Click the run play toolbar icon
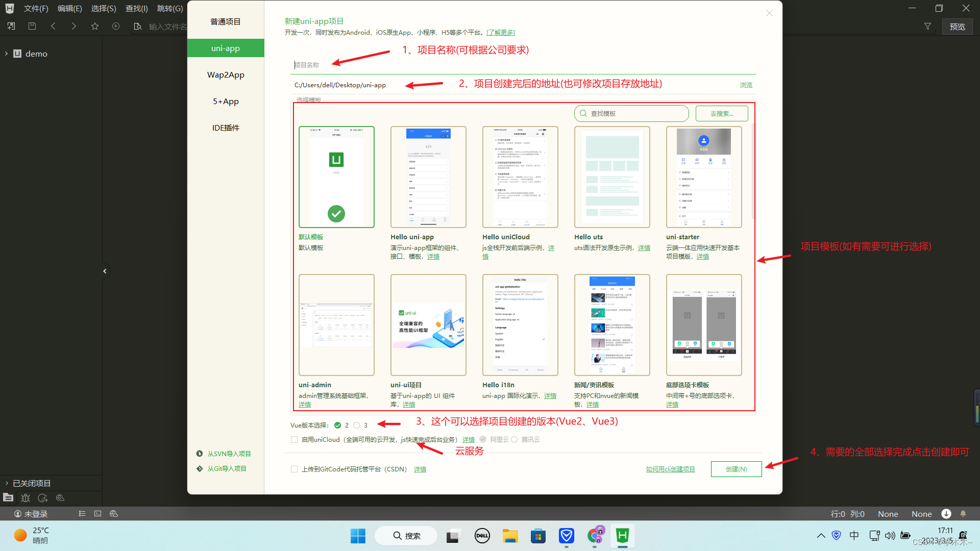The height and width of the screenshot is (551, 980). click(116, 26)
